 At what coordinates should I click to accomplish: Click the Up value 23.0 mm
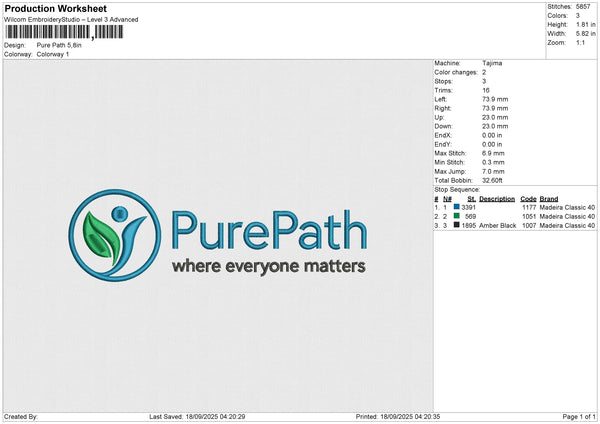pos(495,117)
